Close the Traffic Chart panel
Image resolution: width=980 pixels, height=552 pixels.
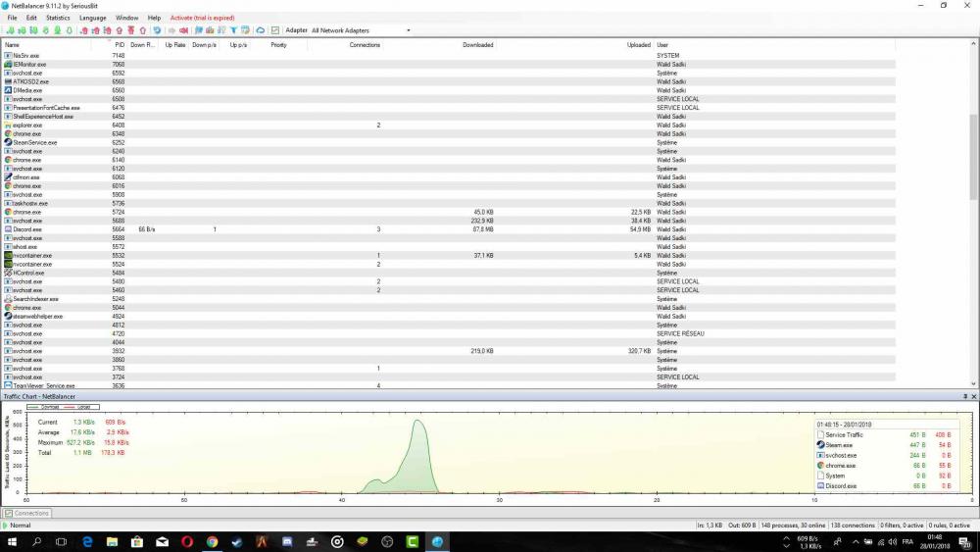[974, 396]
